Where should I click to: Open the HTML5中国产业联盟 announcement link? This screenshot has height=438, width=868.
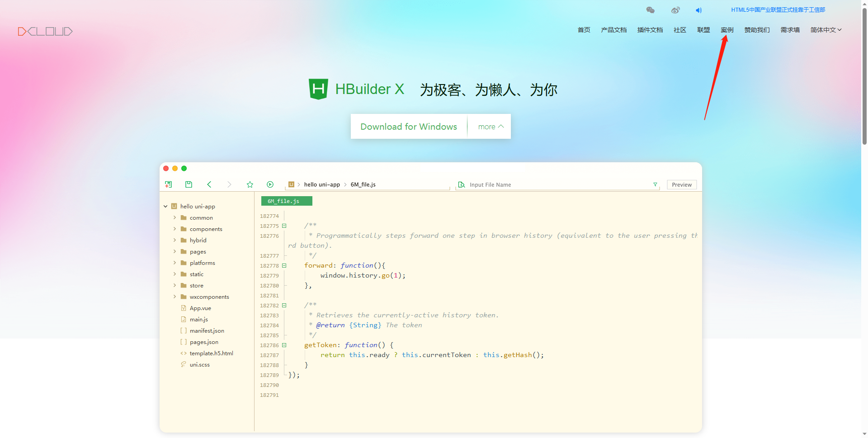click(x=778, y=10)
